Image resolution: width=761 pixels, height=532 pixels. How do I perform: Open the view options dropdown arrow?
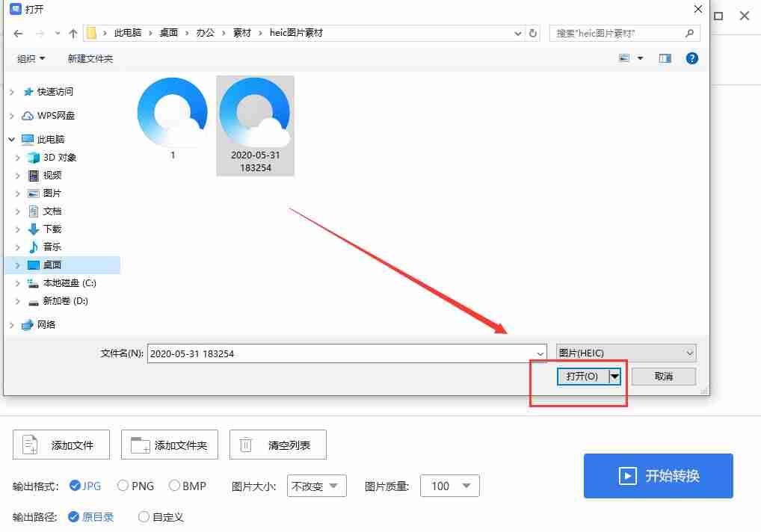coord(640,58)
